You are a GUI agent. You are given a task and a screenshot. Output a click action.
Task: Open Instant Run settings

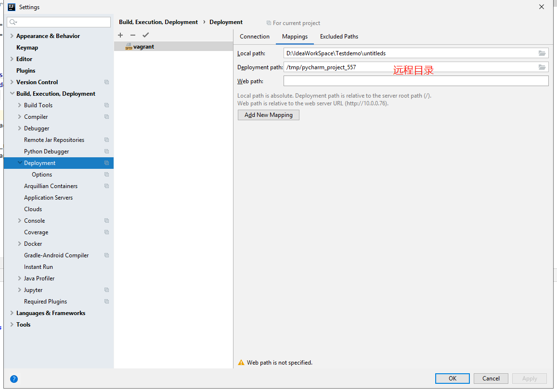[39, 267]
